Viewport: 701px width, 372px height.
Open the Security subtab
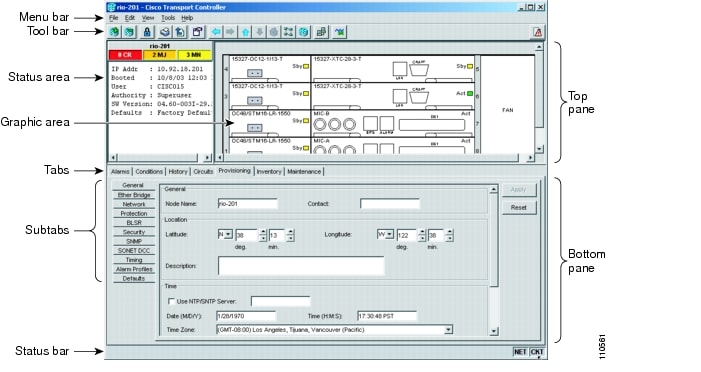pyautogui.click(x=134, y=232)
